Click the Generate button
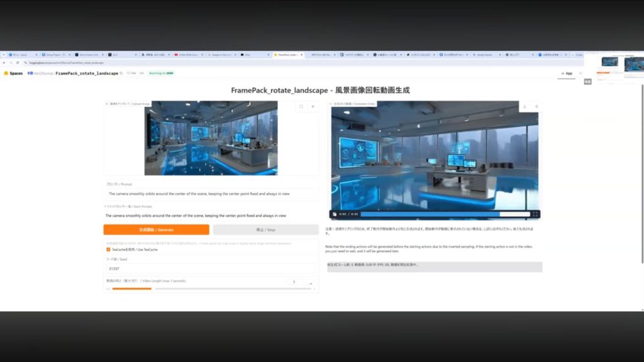Image resolution: width=644 pixels, height=362 pixels. pyautogui.click(x=156, y=230)
